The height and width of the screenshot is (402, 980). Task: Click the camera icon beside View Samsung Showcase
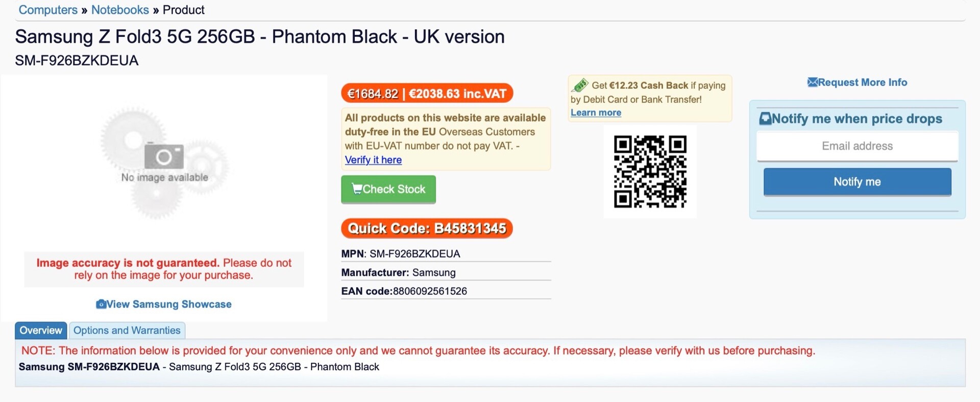pyautogui.click(x=101, y=304)
